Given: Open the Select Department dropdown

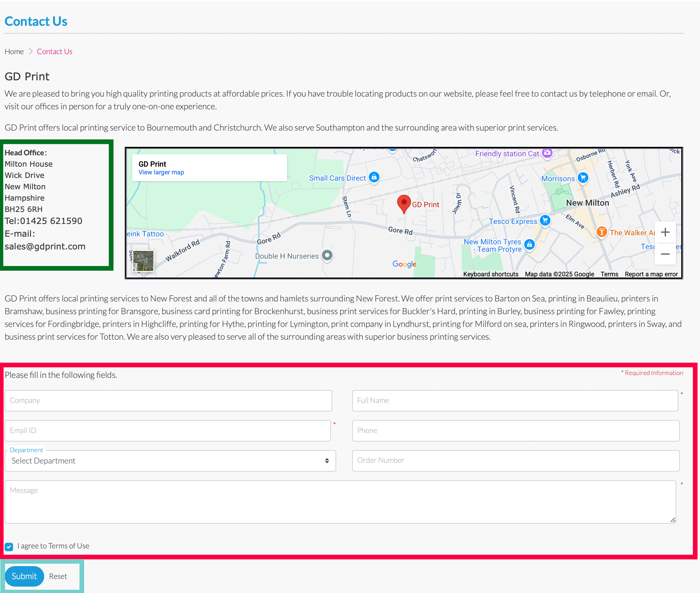Looking at the screenshot, I should 170,461.
